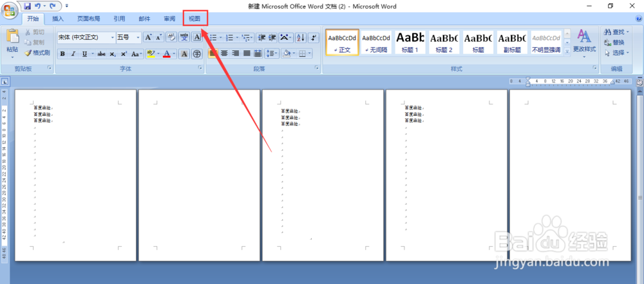644x284 pixels.
Task: Open Word help question mark icon
Action: point(639,19)
